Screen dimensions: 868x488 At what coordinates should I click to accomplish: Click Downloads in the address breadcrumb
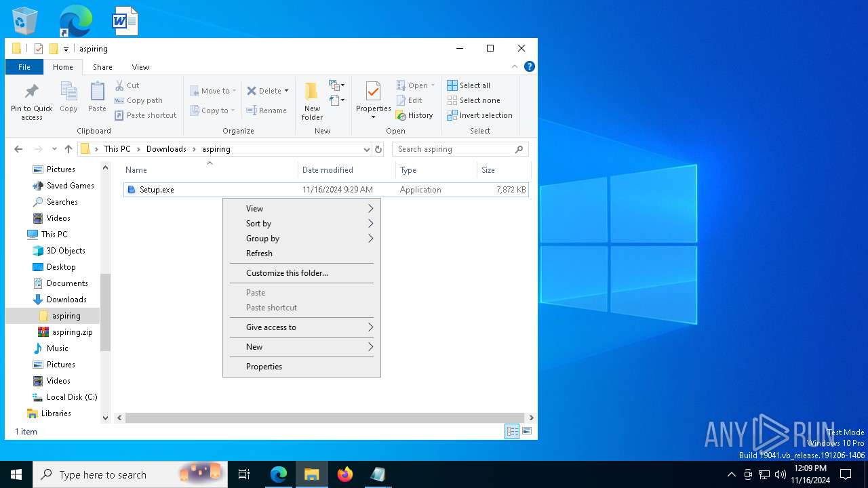[166, 149]
